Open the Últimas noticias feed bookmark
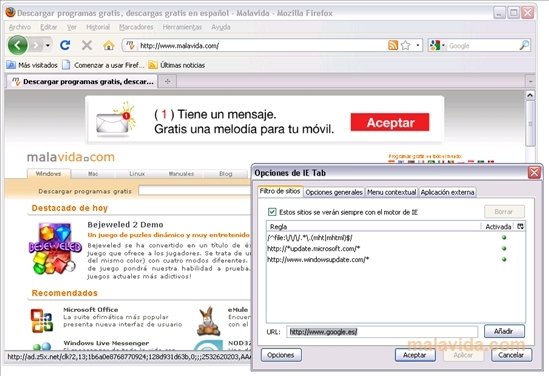549x376 pixels. 177,65
